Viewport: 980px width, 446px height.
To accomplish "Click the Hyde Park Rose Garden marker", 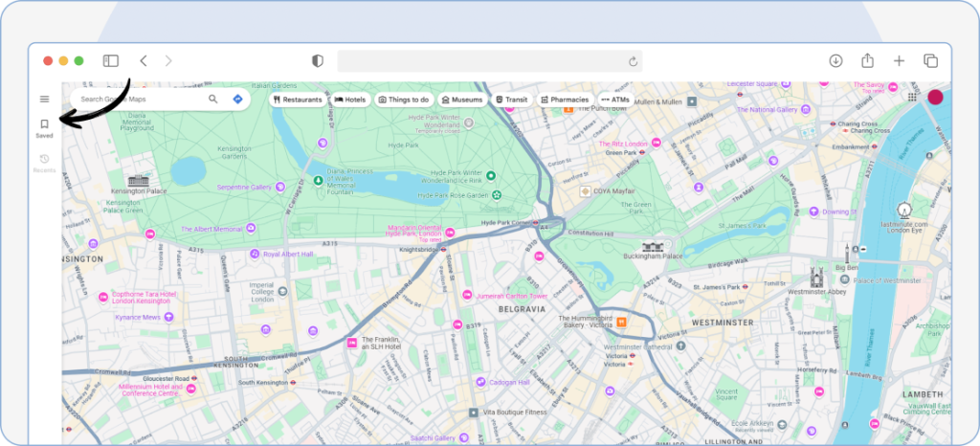I will [497, 195].
